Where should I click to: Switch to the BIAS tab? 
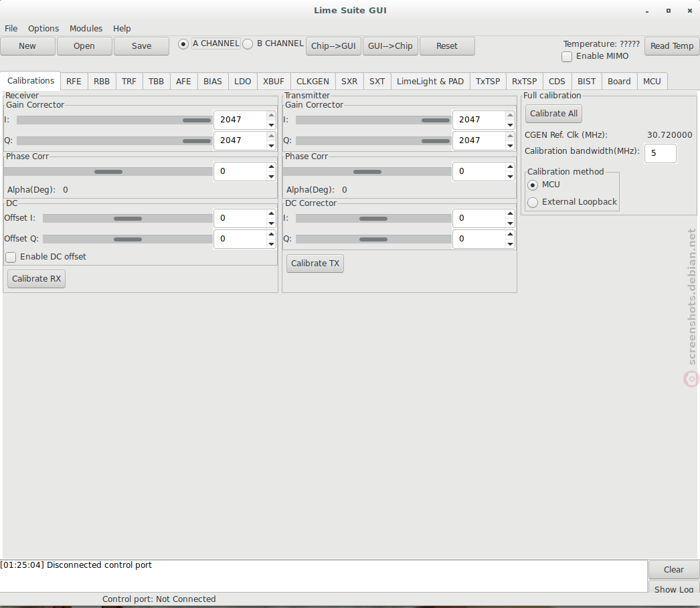pyautogui.click(x=213, y=81)
